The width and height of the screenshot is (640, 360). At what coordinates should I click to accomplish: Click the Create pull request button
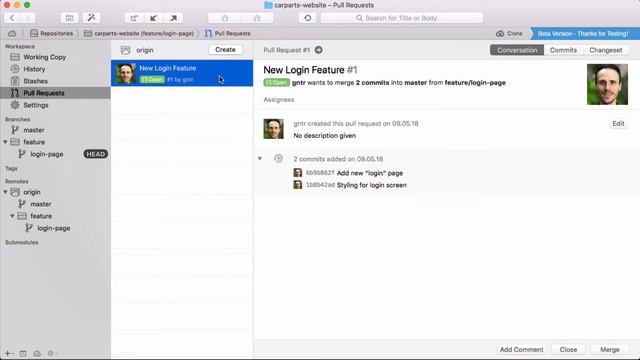225,49
